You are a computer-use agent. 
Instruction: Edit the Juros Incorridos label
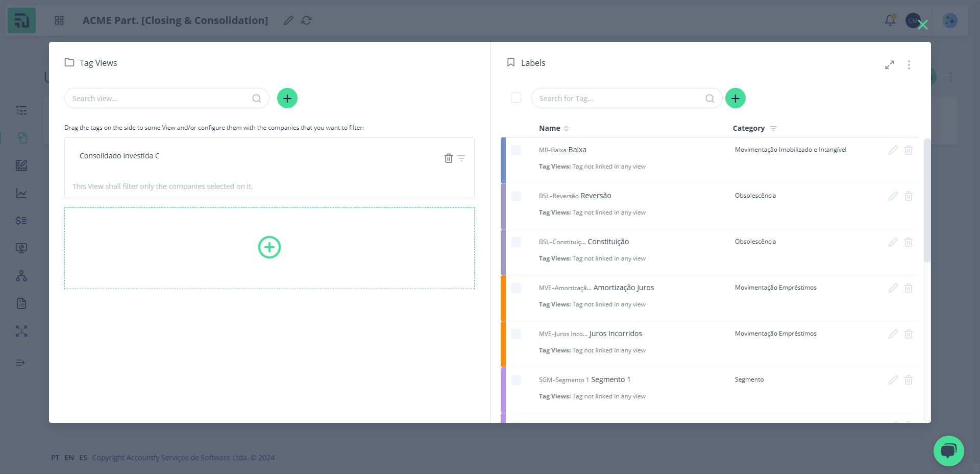[893, 334]
